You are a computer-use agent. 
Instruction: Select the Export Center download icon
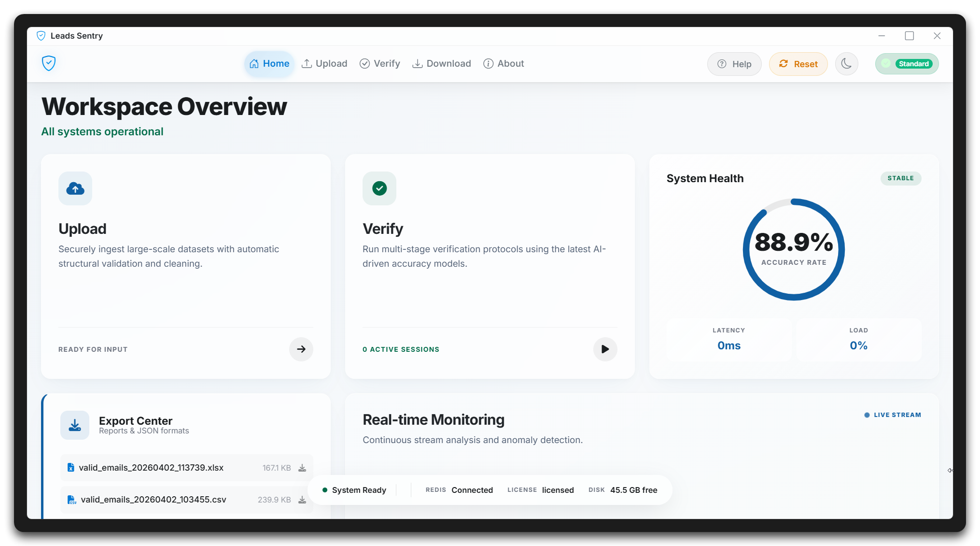tap(75, 425)
